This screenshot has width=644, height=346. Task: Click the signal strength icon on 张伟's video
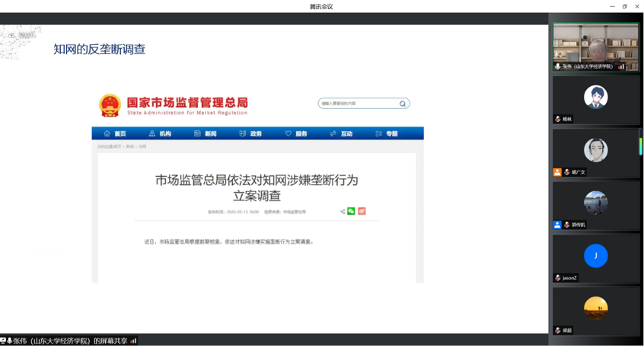coord(621,66)
